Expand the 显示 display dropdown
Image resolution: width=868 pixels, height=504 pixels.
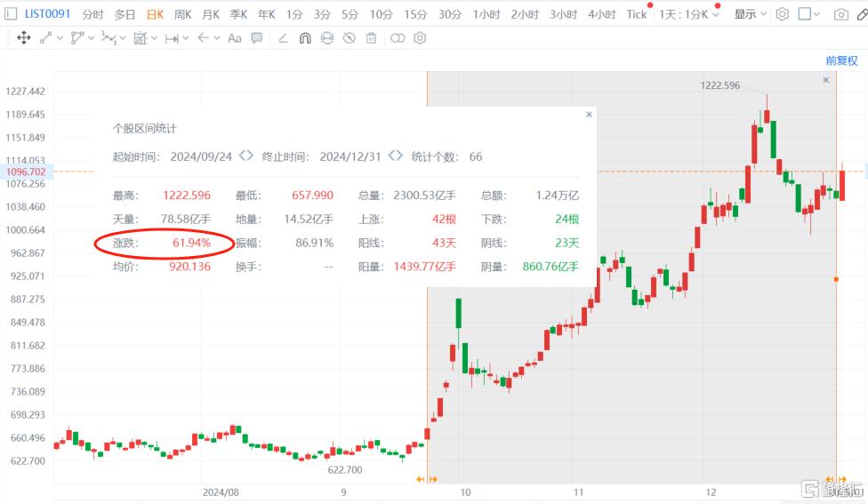[751, 14]
